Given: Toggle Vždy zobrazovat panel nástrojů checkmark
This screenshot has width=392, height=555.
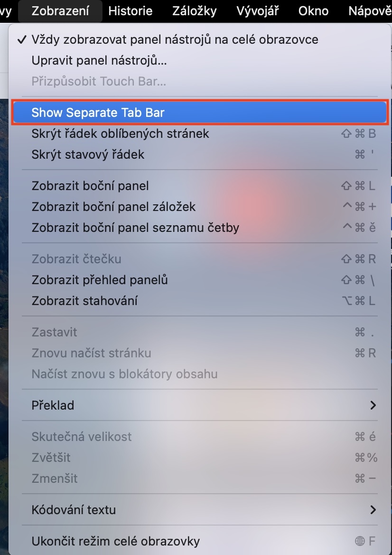Looking at the screenshot, I should 174,39.
